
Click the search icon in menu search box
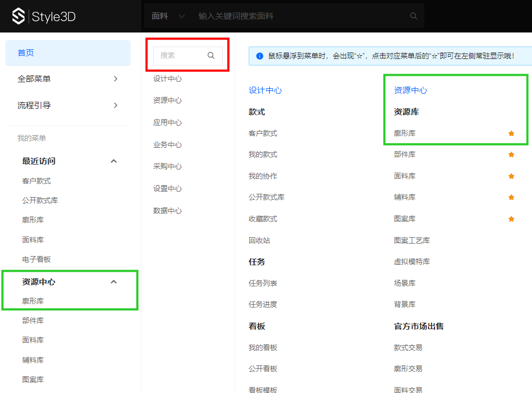pyautogui.click(x=211, y=55)
